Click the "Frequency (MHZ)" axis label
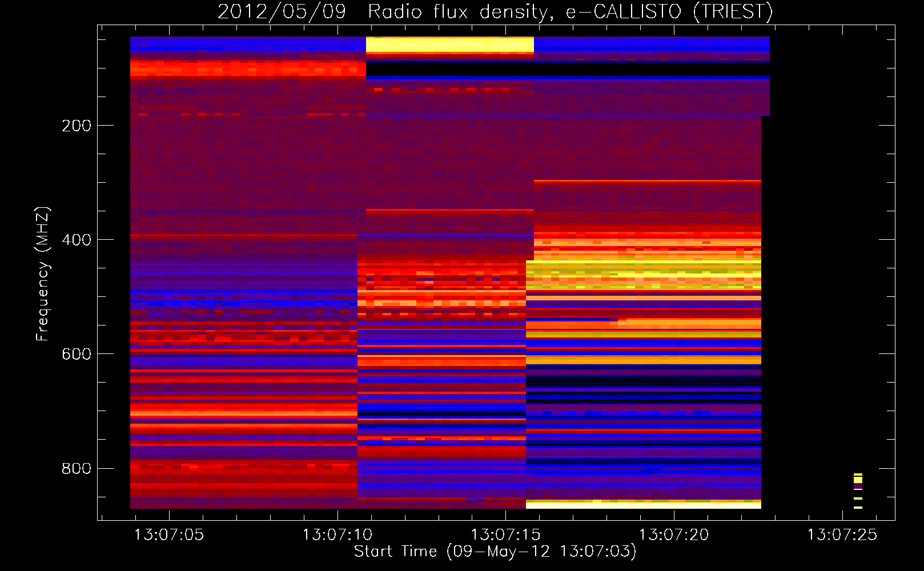The width and height of the screenshot is (924, 571). (42, 274)
